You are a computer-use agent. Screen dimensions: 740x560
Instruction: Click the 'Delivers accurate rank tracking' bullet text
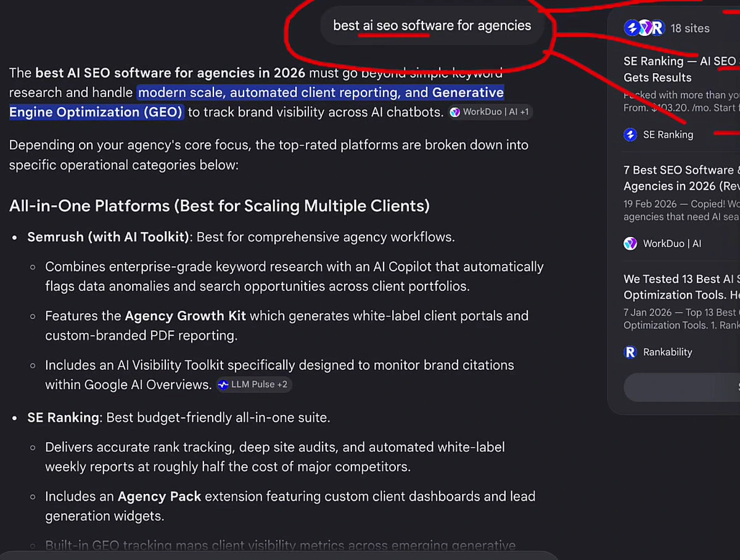[275, 457]
